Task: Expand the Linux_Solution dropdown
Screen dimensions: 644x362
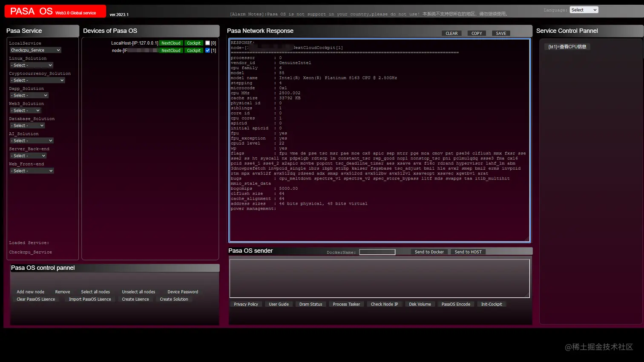Action: tap(31, 65)
